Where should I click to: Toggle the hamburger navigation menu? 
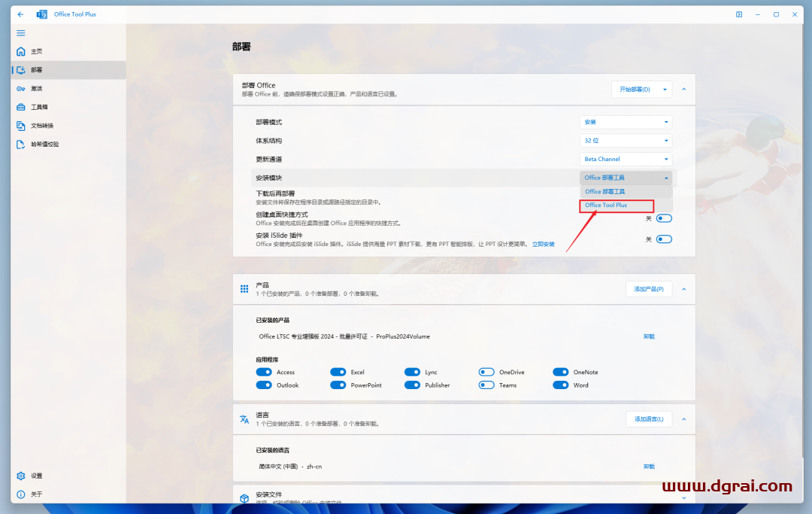coord(21,33)
